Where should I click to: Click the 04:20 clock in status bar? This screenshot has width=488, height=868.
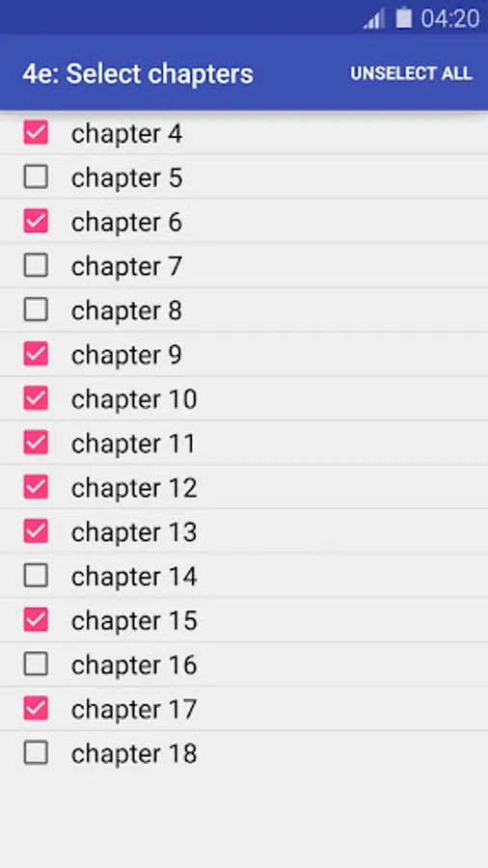point(449,19)
